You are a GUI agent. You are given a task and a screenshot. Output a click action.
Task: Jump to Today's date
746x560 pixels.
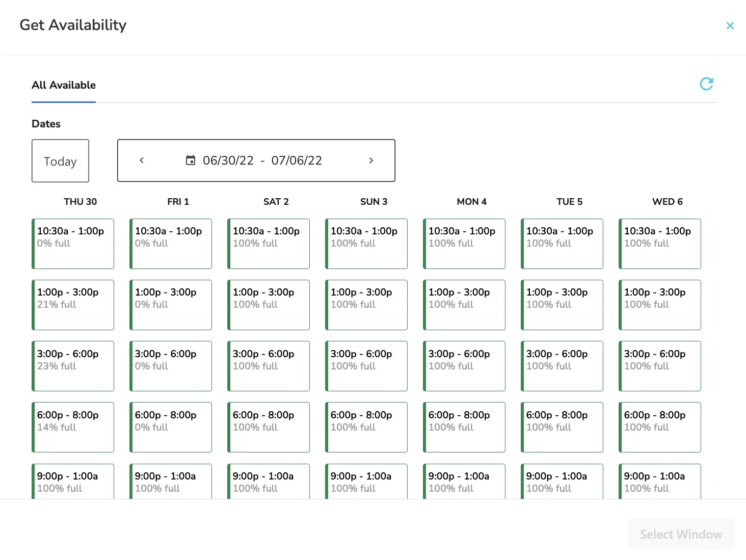coord(60,161)
